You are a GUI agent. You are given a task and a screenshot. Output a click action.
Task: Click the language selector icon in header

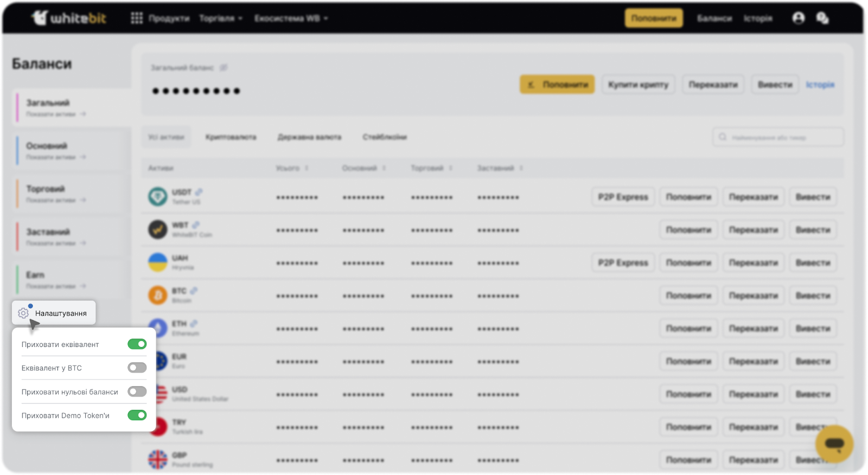(822, 18)
